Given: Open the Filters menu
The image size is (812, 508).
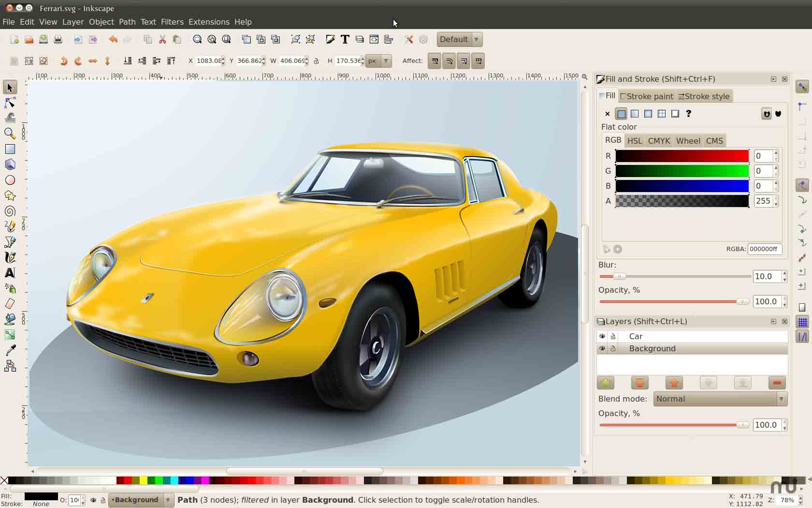Looking at the screenshot, I should [172, 22].
